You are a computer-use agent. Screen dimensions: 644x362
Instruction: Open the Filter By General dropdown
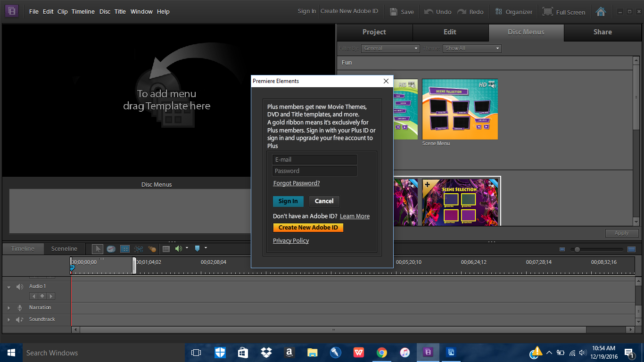pos(391,48)
